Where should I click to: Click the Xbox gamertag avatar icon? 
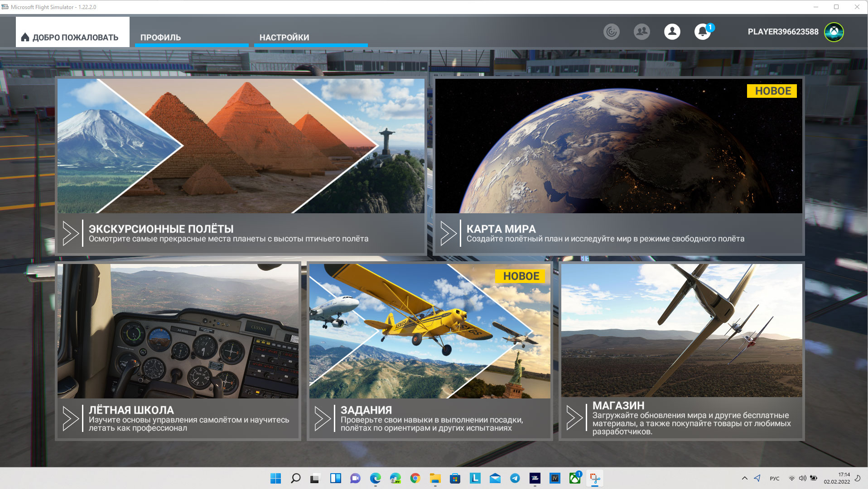click(x=834, y=32)
